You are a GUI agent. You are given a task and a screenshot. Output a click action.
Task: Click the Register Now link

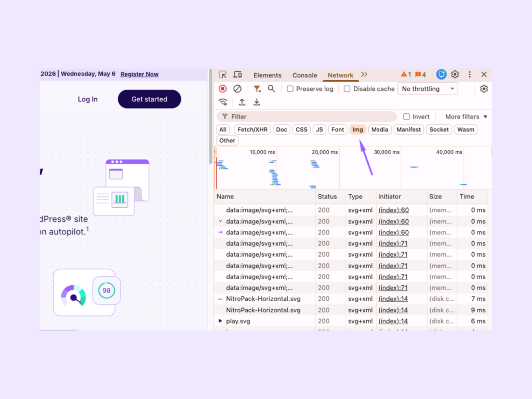[139, 74]
